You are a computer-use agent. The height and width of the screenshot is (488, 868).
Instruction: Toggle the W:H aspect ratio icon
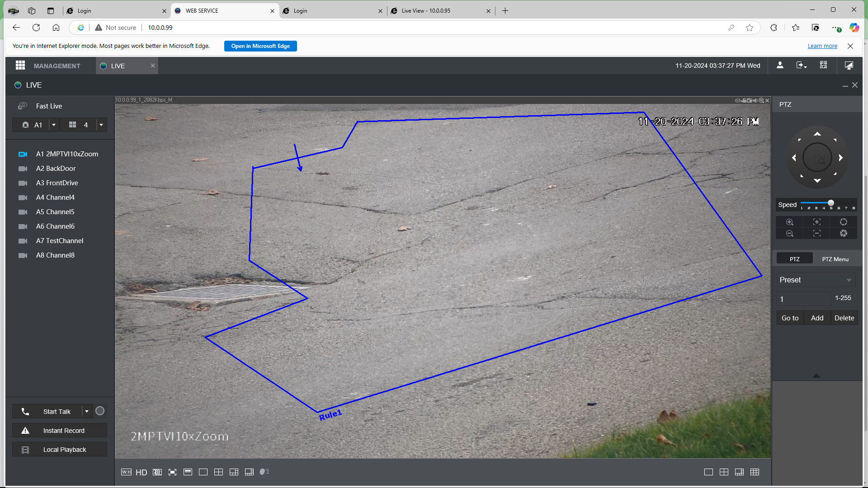[x=126, y=472]
